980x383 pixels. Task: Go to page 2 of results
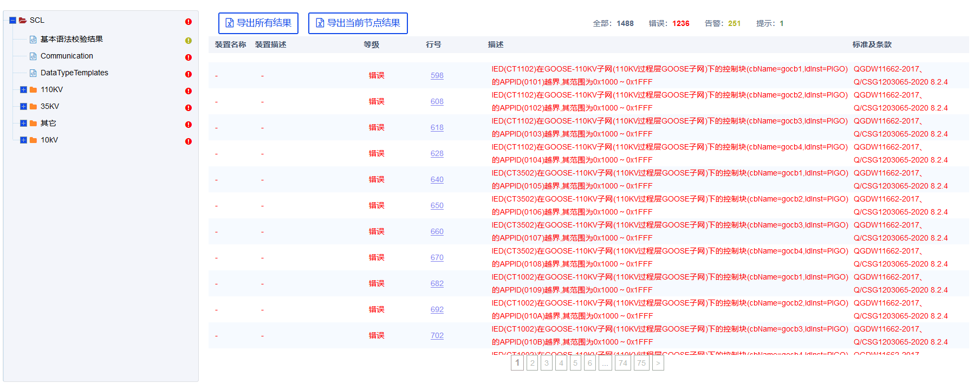533,363
